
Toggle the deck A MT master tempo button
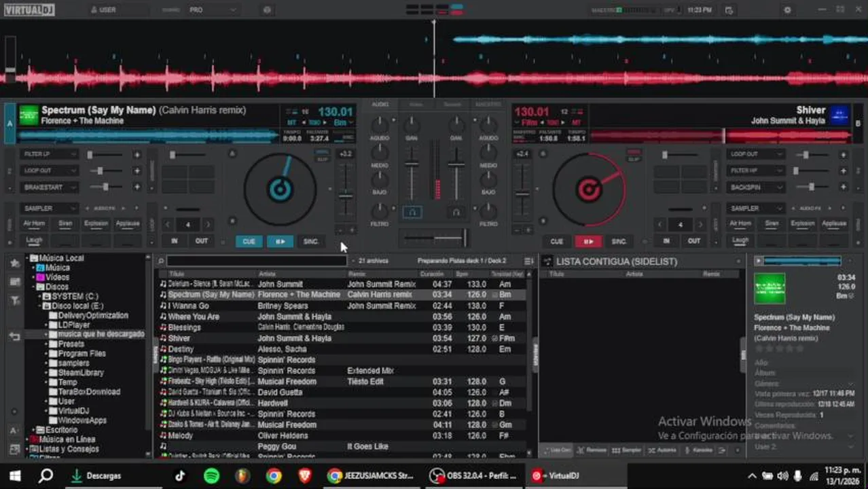click(292, 123)
